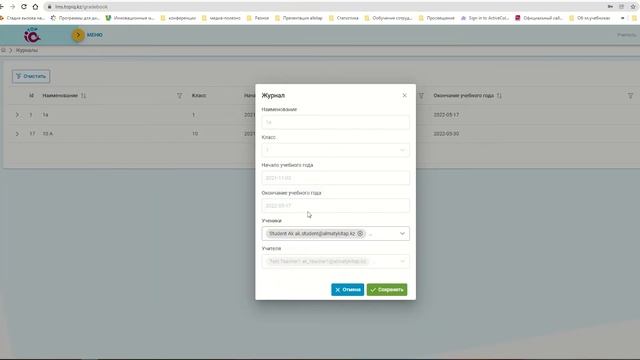Open the 'Просвещение' bookmarks folder
The image size is (640, 360).
click(437, 18)
